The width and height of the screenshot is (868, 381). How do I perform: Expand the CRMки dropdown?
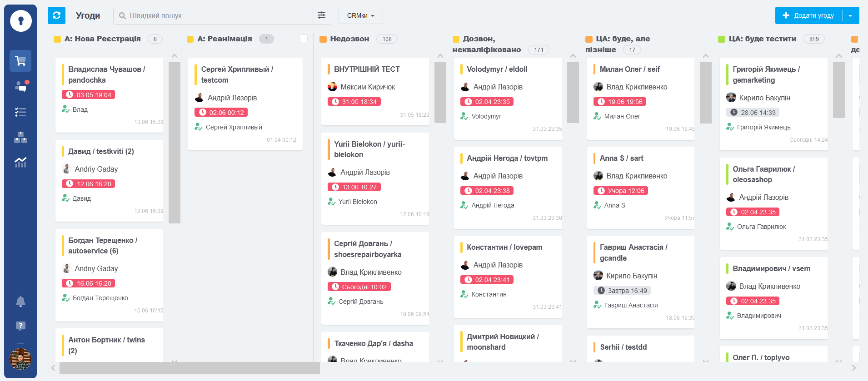pyautogui.click(x=360, y=15)
